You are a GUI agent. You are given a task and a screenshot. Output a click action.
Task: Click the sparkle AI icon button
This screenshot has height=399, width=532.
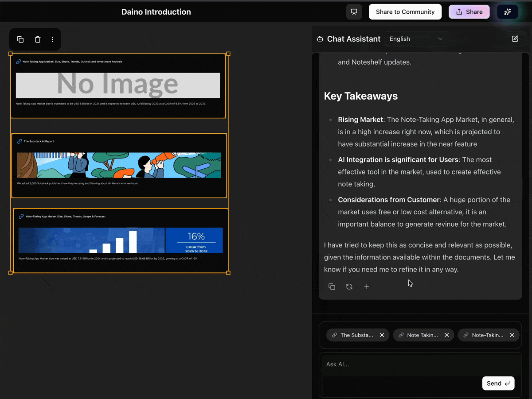[508, 12]
